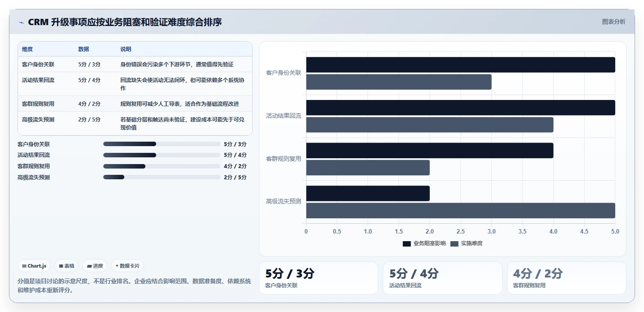Click the chart y-axis label 活动结果回流
This screenshot has width=644, height=312.
(284, 116)
